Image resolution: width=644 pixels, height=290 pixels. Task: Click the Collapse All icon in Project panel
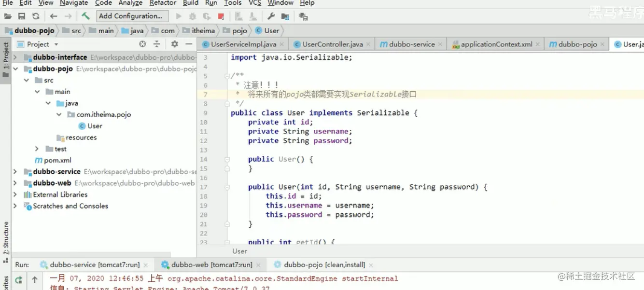click(156, 44)
